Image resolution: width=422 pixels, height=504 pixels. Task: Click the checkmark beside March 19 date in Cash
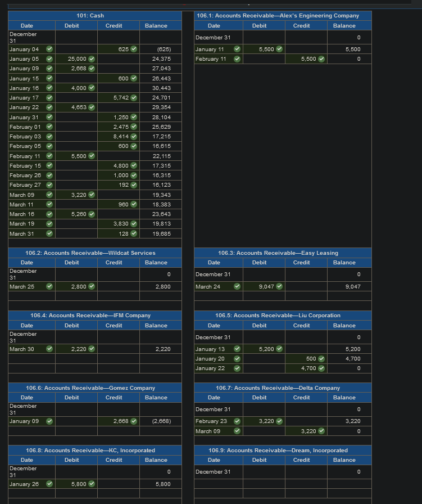[49, 224]
